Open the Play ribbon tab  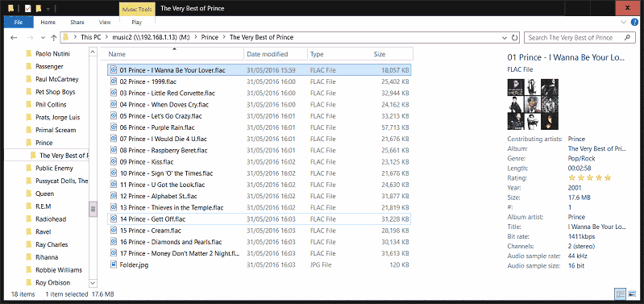tap(137, 23)
